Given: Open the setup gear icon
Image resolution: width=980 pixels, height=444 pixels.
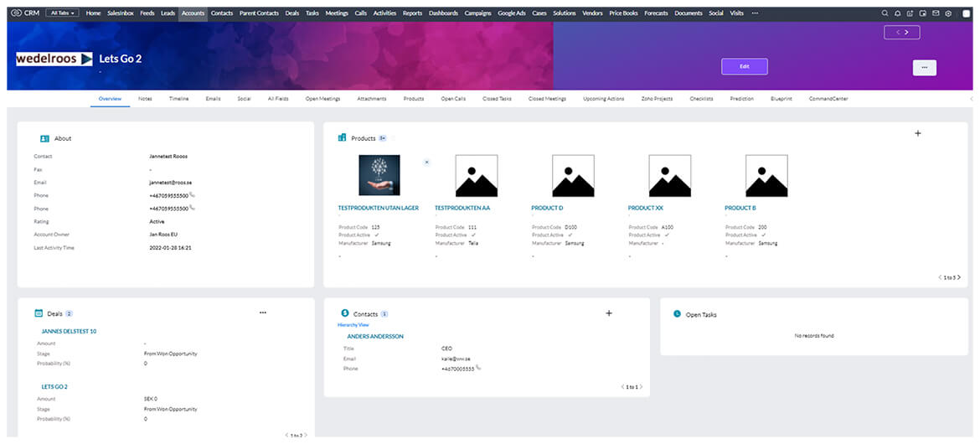Looking at the screenshot, I should [x=948, y=13].
